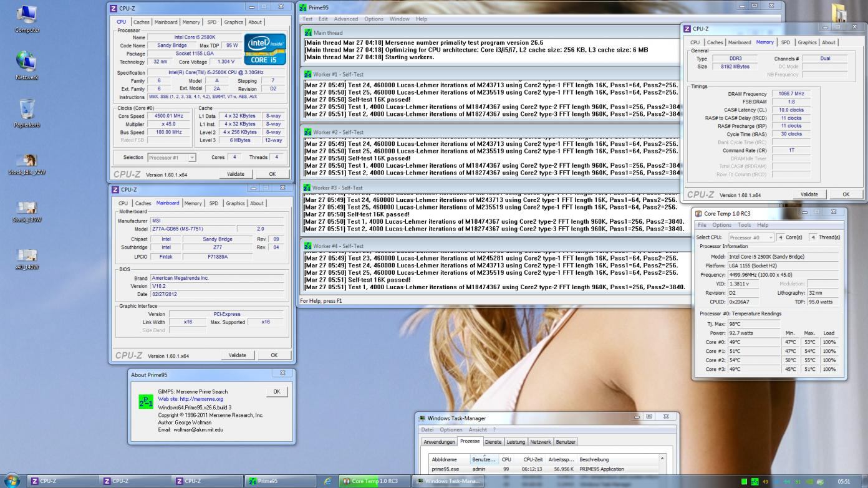The width and height of the screenshot is (868, 488).
Task: Click the Worker #2 Self-Test window icon
Action: [x=307, y=132]
